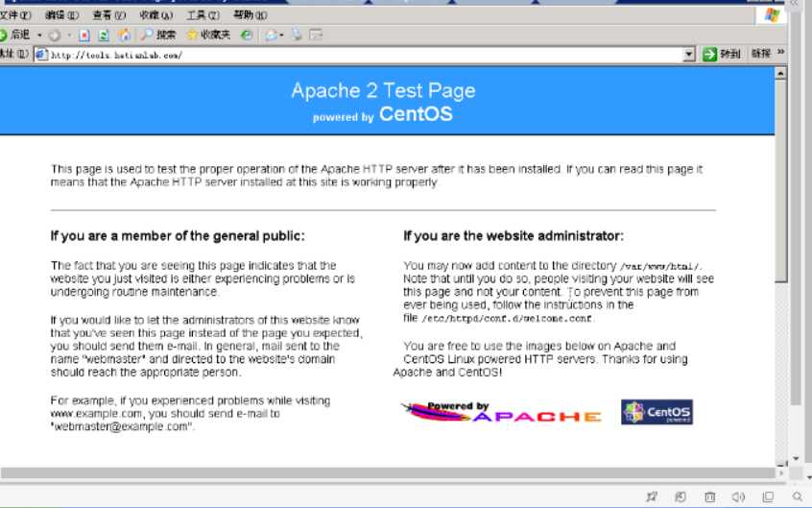Open the Search (搜索) toolbar button

[x=158, y=35]
